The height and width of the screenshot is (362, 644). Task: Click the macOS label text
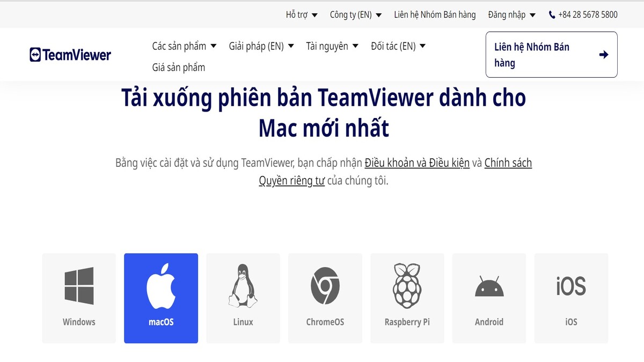click(x=161, y=322)
